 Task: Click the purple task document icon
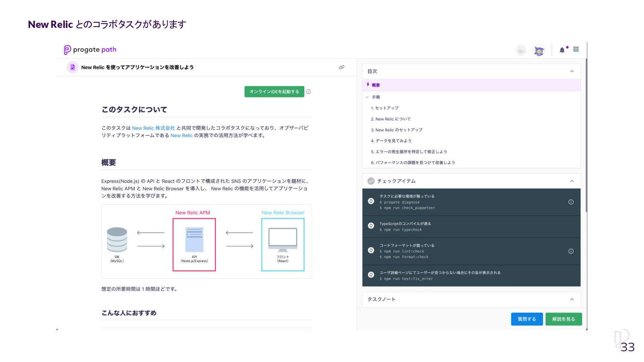[x=72, y=67]
